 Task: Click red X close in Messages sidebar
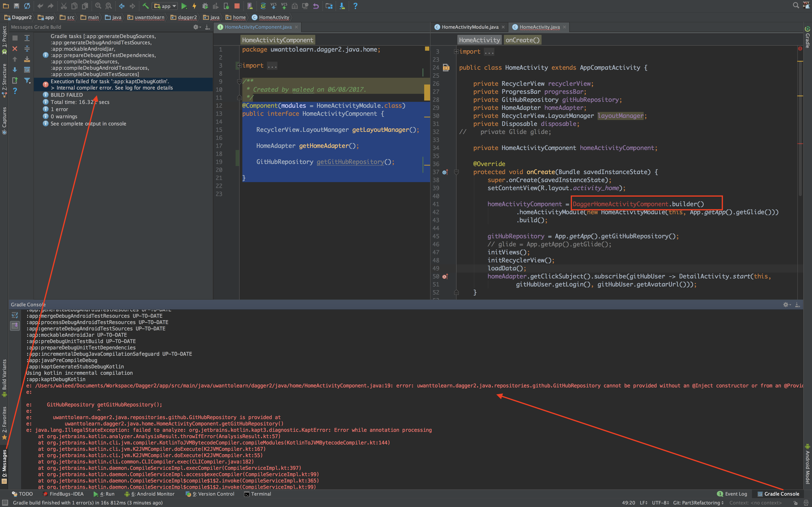(x=15, y=49)
